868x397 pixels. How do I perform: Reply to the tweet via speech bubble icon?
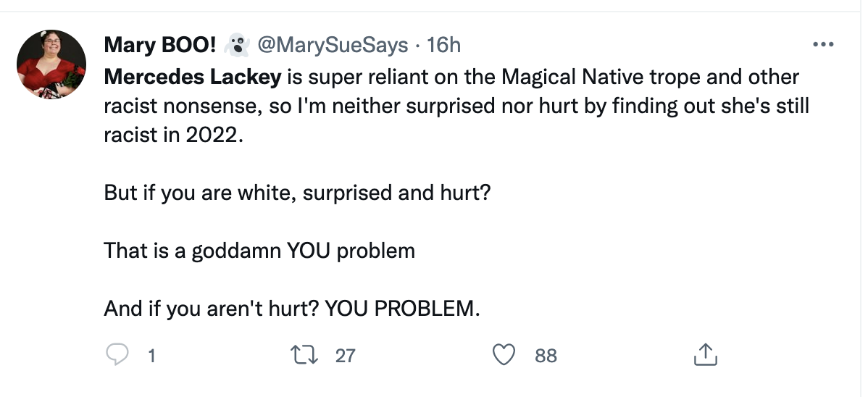pyautogui.click(x=117, y=355)
